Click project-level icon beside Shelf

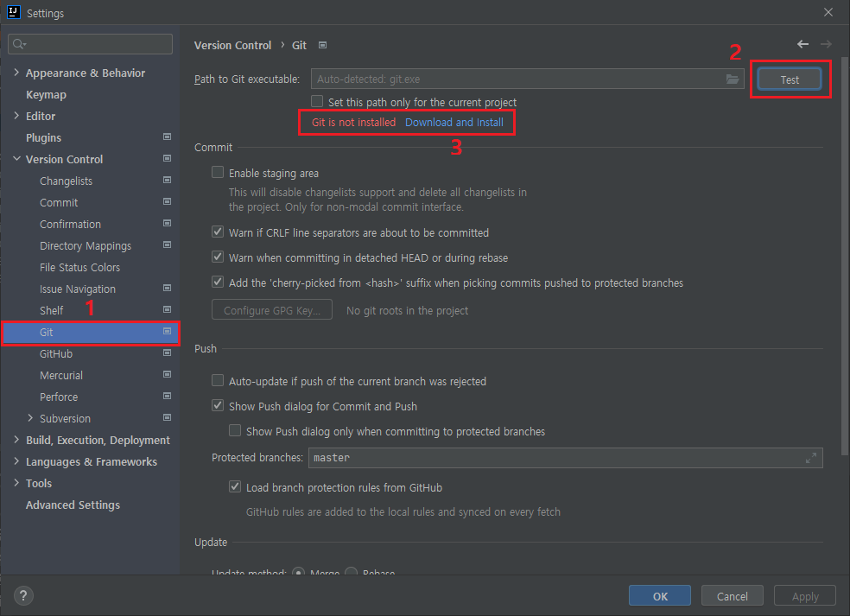click(x=167, y=310)
